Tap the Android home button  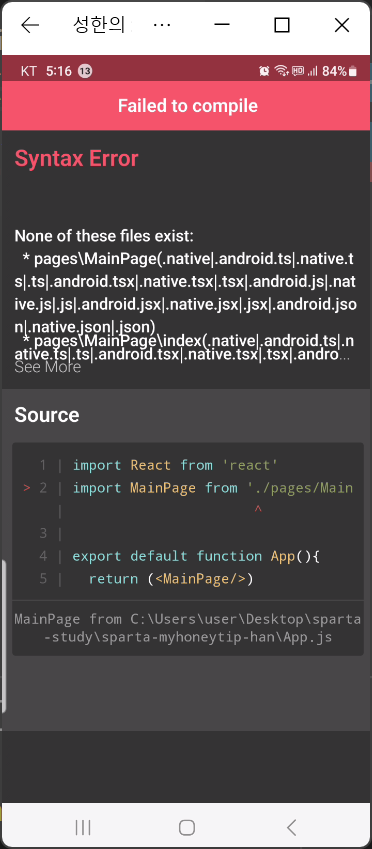(x=187, y=827)
